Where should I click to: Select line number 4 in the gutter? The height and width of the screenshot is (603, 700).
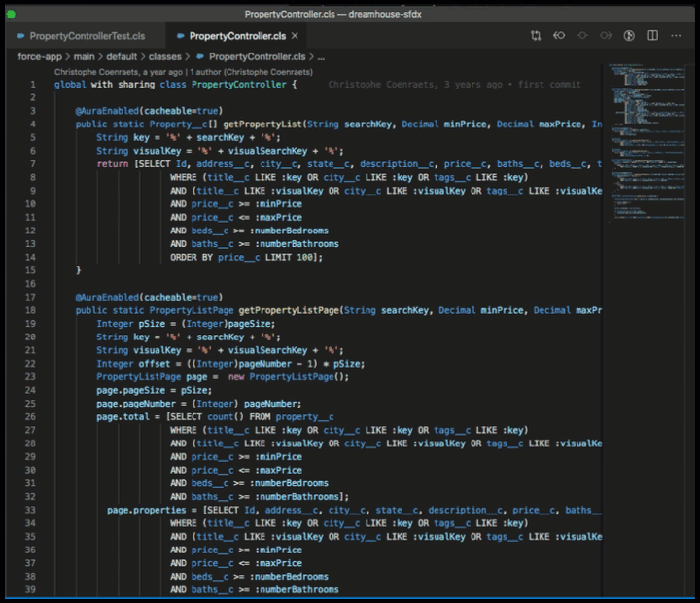point(33,124)
